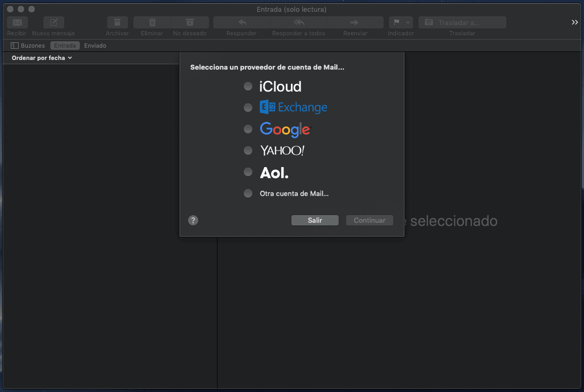
Task: Select the Entrada mailbox tab
Action: click(x=65, y=46)
